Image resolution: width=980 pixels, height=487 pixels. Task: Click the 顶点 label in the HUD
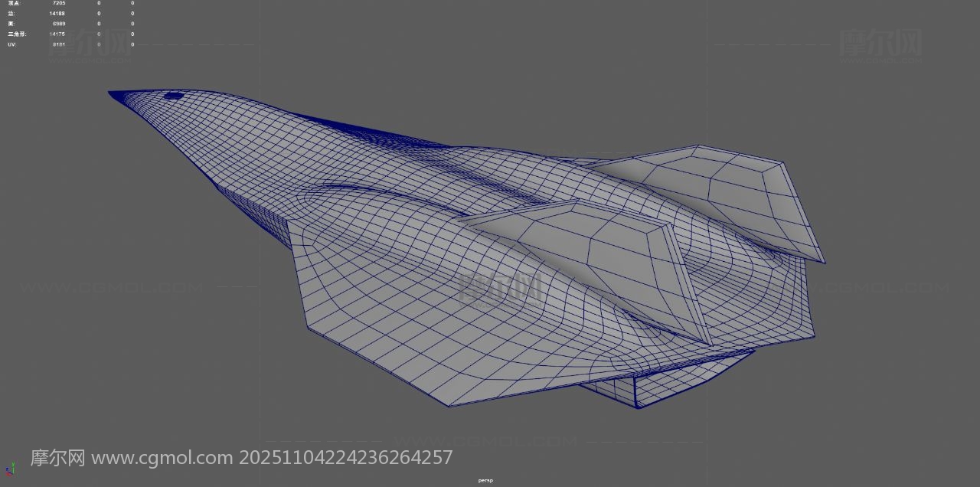click(14, 3)
